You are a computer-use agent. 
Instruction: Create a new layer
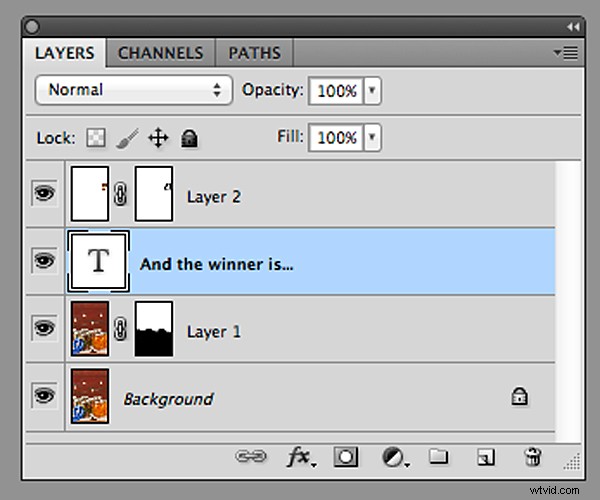[485, 457]
